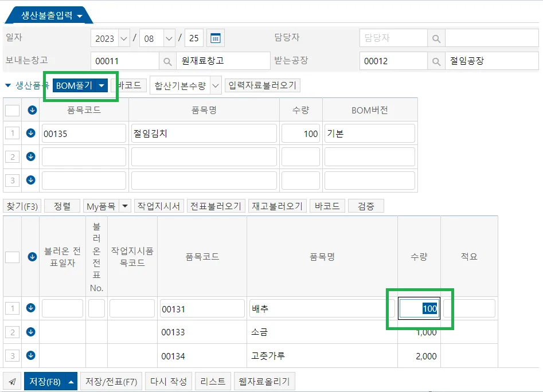Click the 담당자 search magnifier icon
This screenshot has height=392, width=543.
point(436,38)
